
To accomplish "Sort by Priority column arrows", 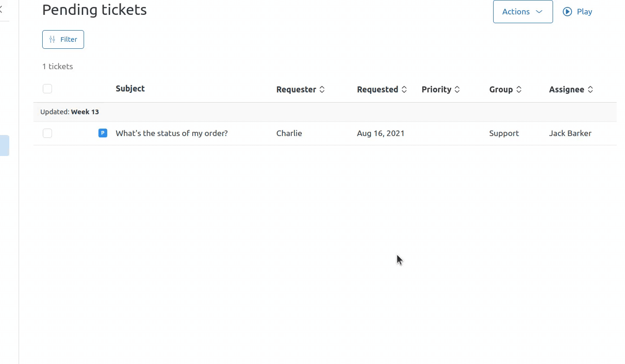I will (457, 90).
